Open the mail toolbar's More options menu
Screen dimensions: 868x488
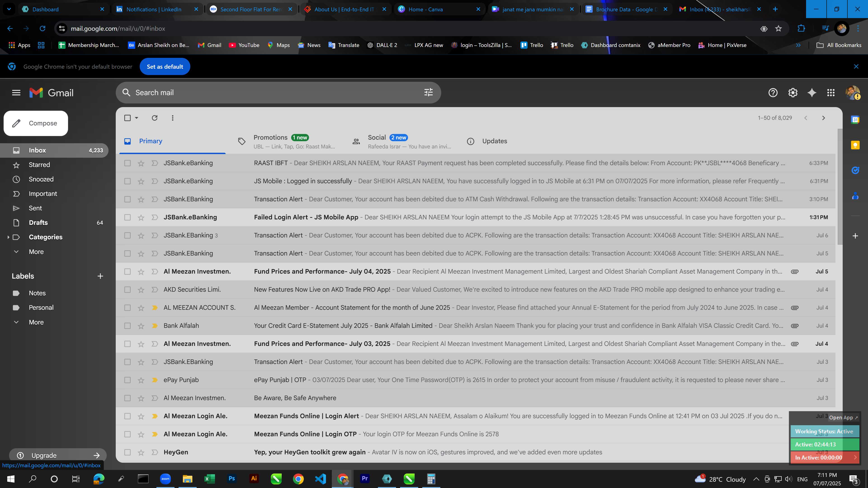pyautogui.click(x=172, y=118)
